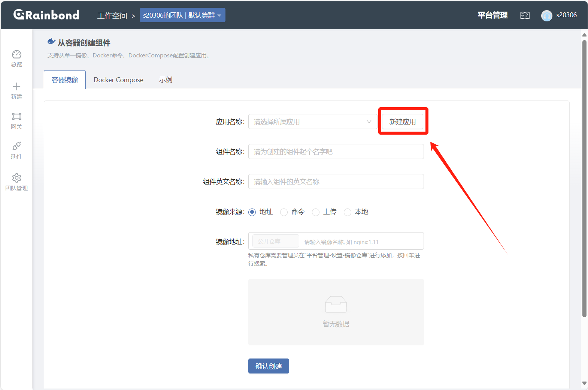This screenshot has height=390, width=588.
Task: Expand the 应用名称 application dropdown
Action: click(x=312, y=122)
